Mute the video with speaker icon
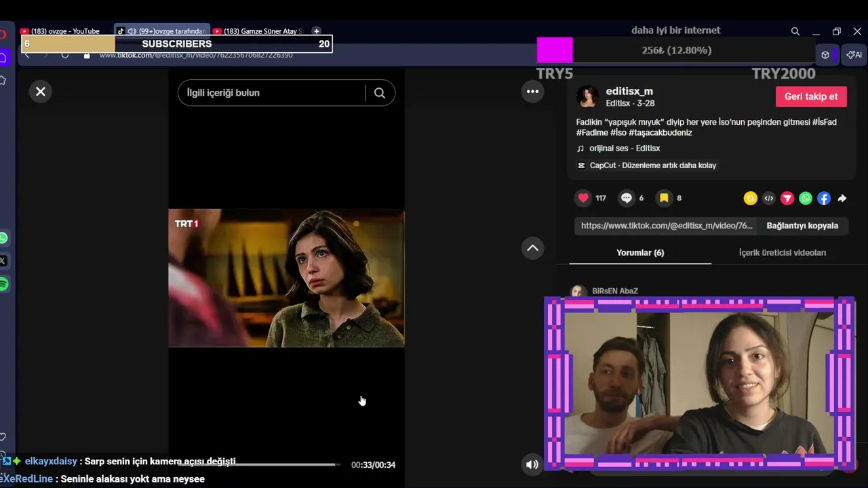 [x=532, y=464]
